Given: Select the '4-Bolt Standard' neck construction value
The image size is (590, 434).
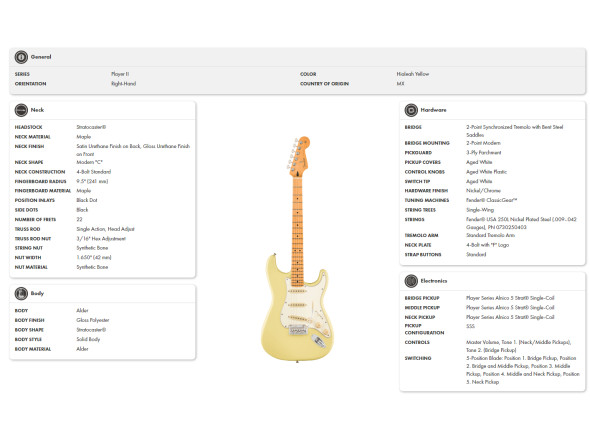Looking at the screenshot, I should point(94,172).
